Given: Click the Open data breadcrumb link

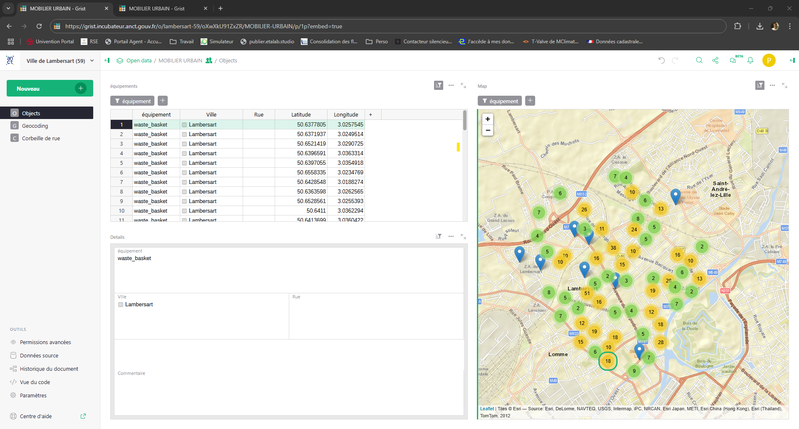Looking at the screenshot, I should pyautogui.click(x=138, y=60).
